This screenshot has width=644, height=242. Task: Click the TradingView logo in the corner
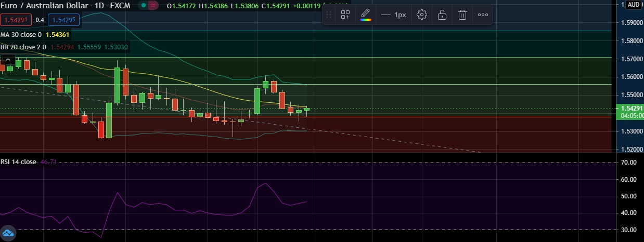coord(7,234)
